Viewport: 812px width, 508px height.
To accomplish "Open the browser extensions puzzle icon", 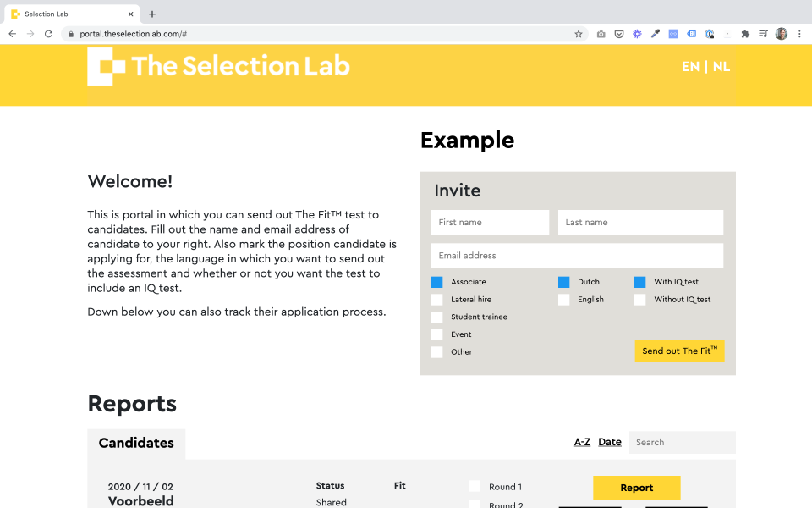I will point(744,34).
